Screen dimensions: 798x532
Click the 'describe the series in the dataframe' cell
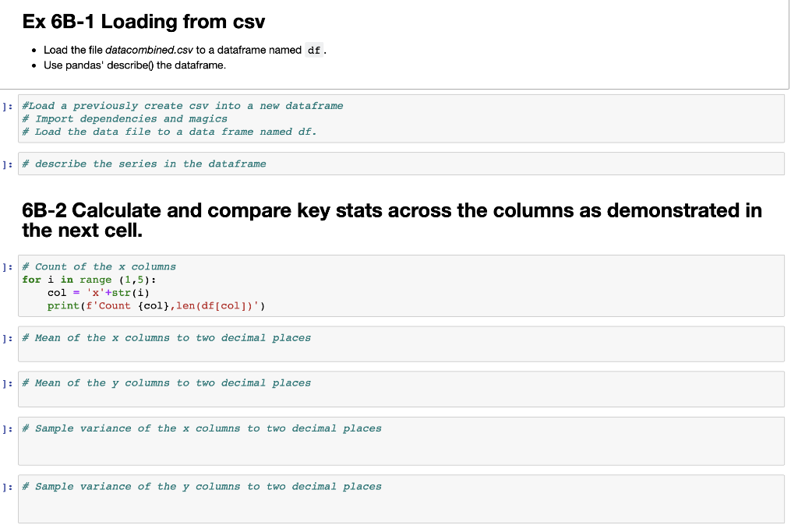tap(401, 164)
